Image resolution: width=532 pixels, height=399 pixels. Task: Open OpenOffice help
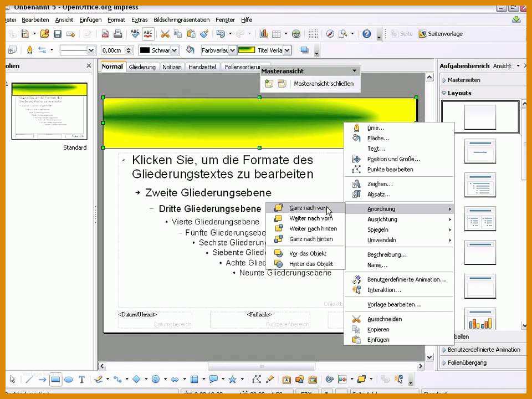(x=366, y=34)
